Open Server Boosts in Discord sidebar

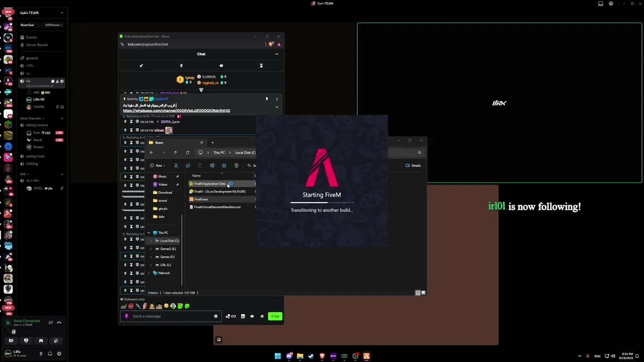37,45
